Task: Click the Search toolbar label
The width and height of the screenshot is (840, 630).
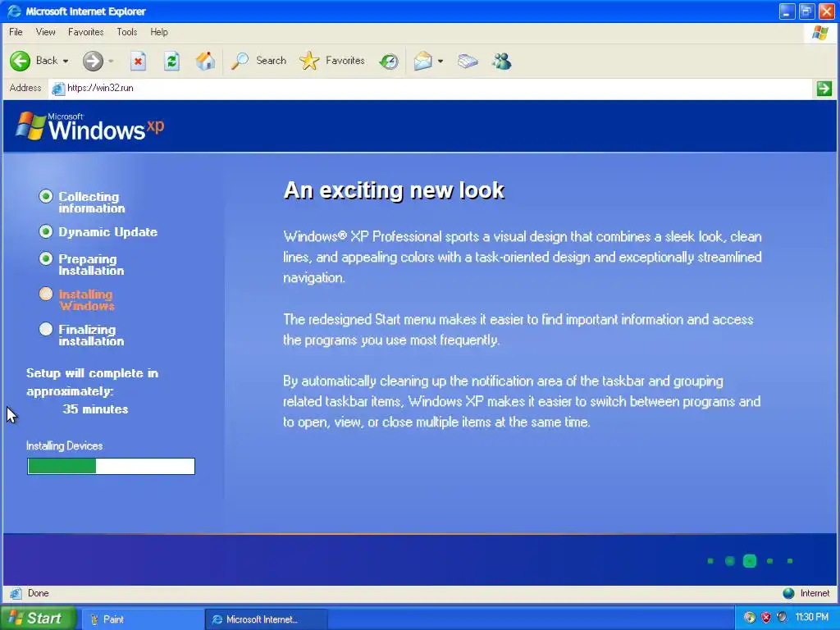Action: [x=271, y=61]
